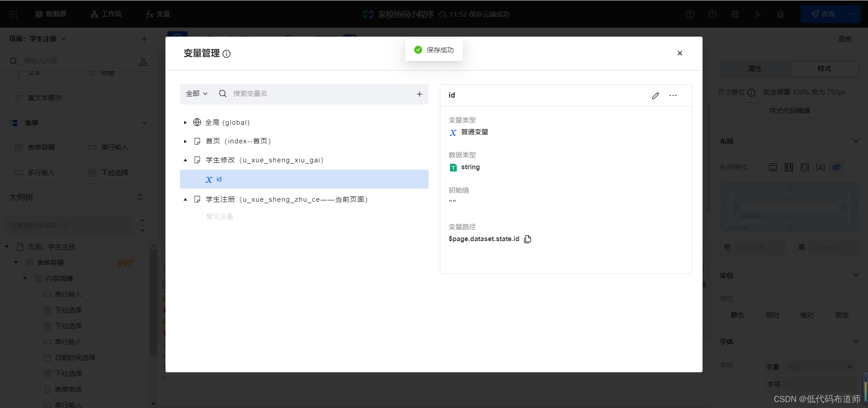Collapse the 页面: 学生注册 outline node
This screenshot has height=408, width=868.
tap(7, 247)
